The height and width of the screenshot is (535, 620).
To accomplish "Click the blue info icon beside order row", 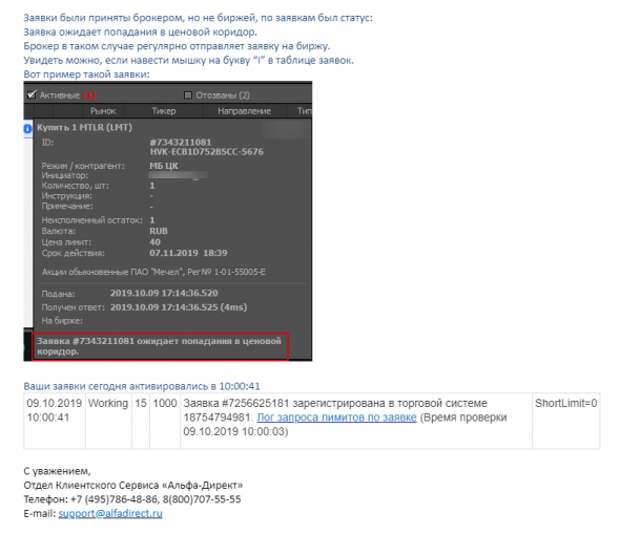I will [27, 129].
